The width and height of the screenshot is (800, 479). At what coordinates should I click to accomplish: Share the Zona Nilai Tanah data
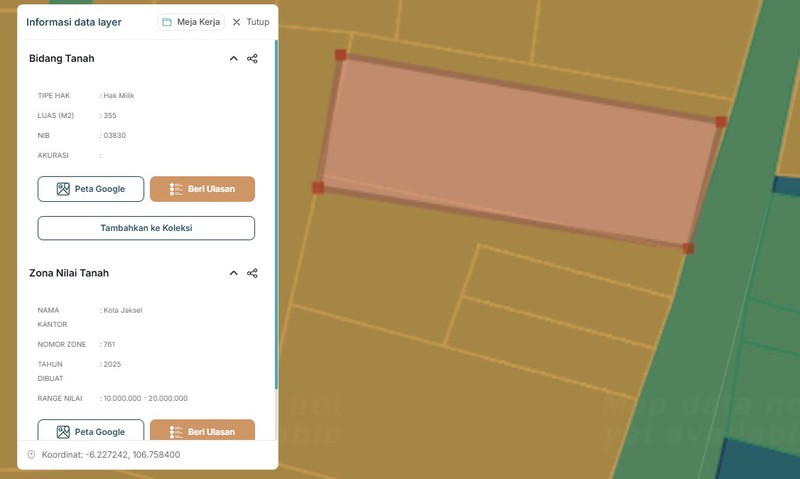(x=252, y=273)
